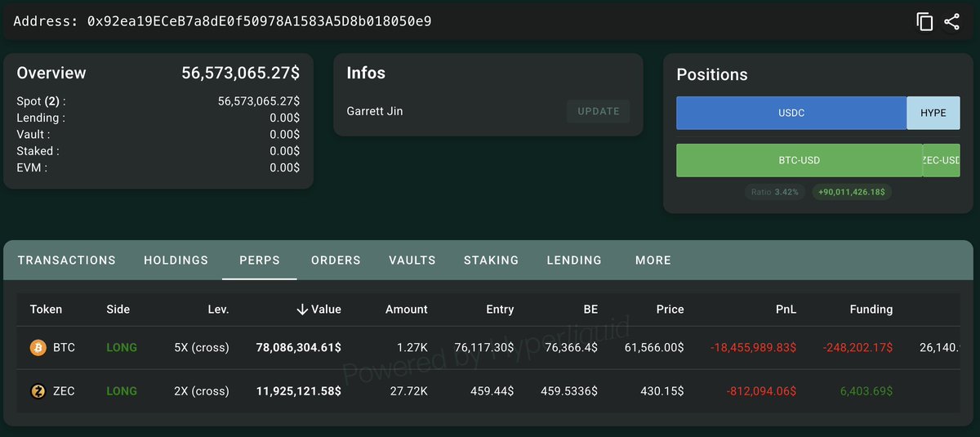Go to the VAULTS tab
The image size is (980, 437).
[x=412, y=261]
